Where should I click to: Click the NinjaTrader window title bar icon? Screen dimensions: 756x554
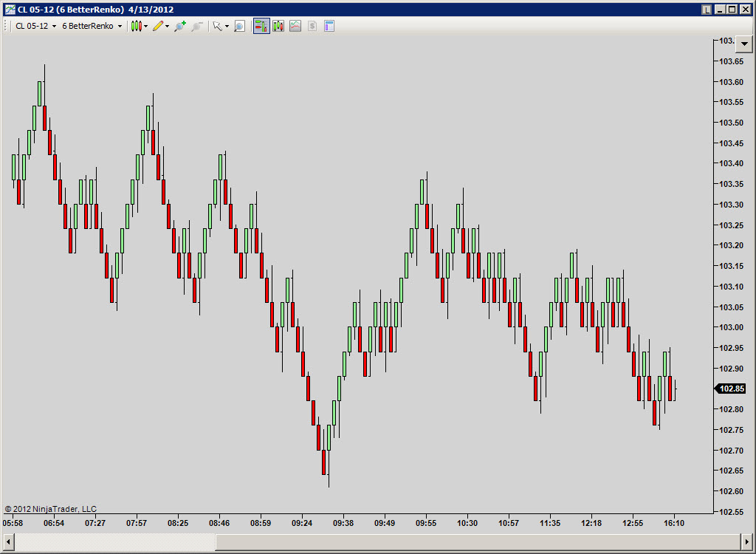(10, 9)
